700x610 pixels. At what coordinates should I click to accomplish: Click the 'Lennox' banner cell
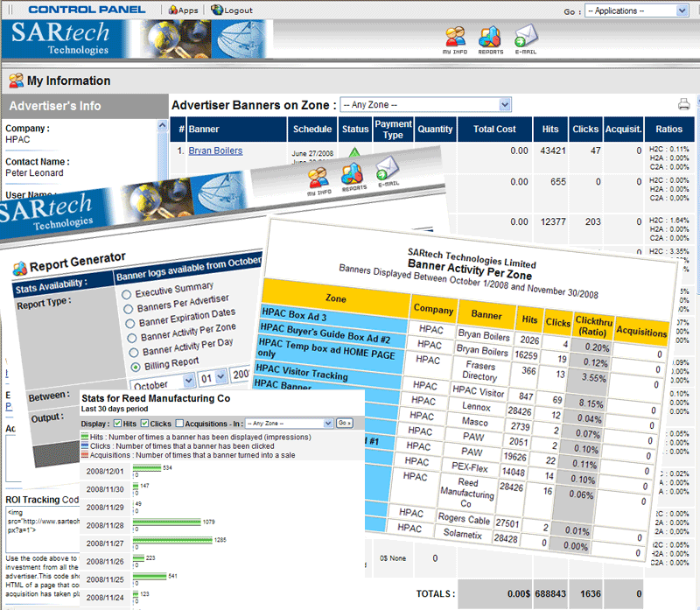[x=476, y=406]
